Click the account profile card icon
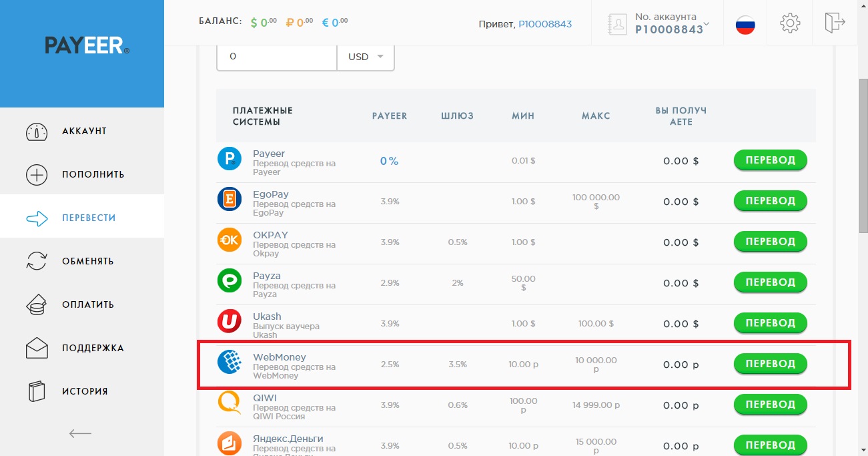868x456 pixels. coord(618,25)
